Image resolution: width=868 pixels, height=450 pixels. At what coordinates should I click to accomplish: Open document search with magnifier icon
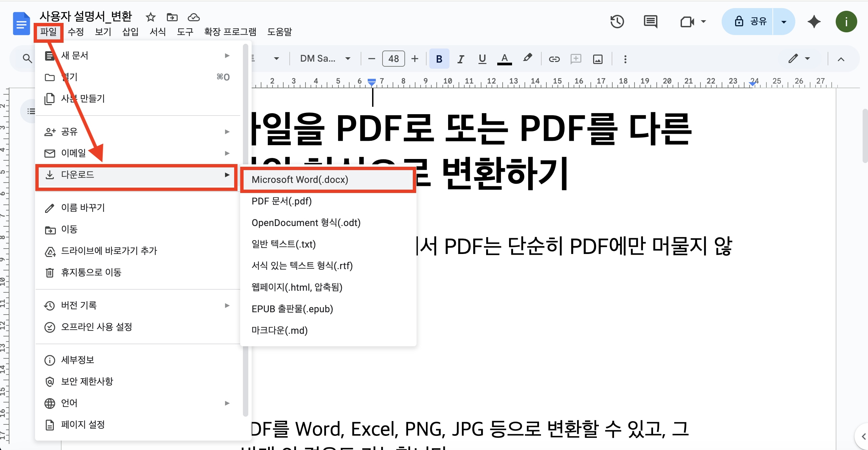pos(28,58)
